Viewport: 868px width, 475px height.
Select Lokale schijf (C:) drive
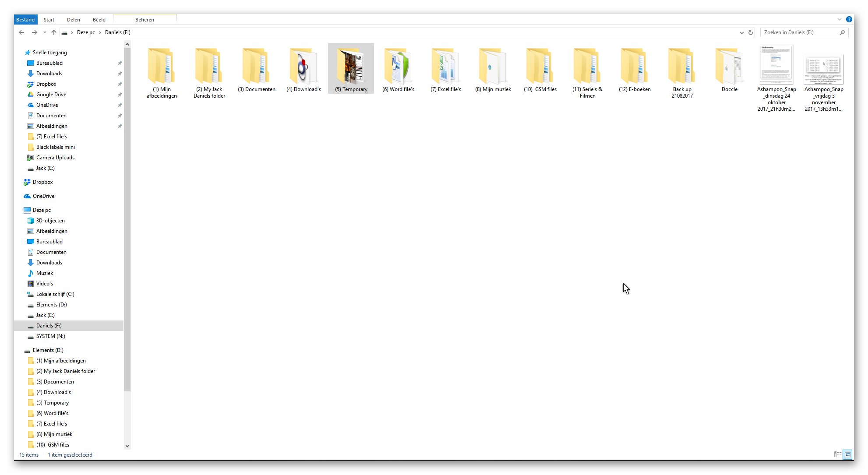55,294
